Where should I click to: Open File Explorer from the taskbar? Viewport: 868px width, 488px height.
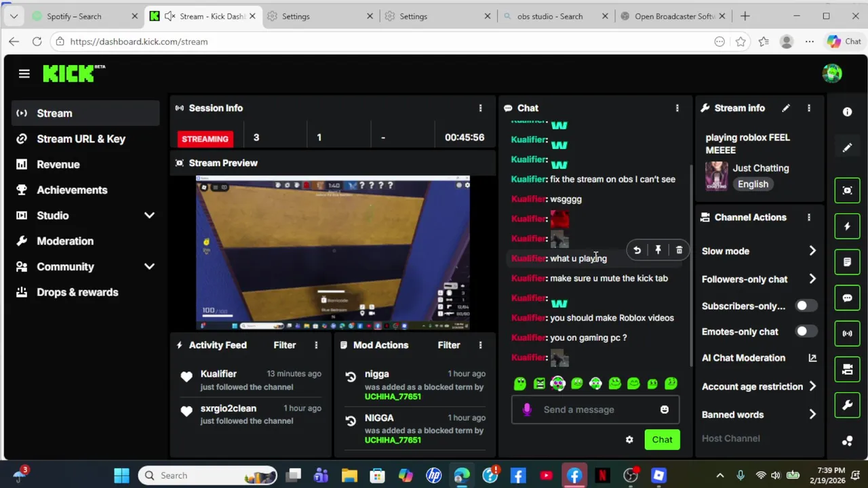[349, 475]
